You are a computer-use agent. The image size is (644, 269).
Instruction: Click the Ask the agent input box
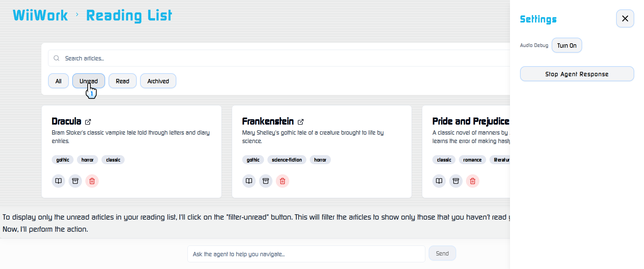(x=306, y=254)
